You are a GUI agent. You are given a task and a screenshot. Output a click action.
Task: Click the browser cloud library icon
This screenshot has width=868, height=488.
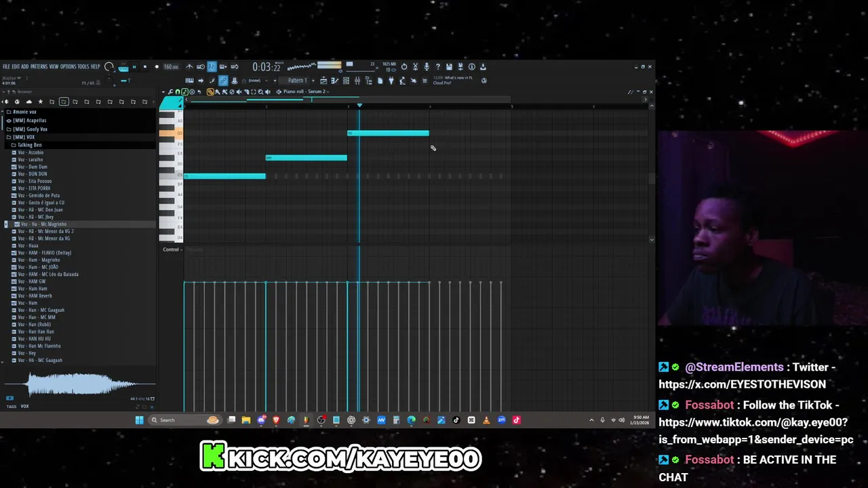click(29, 102)
